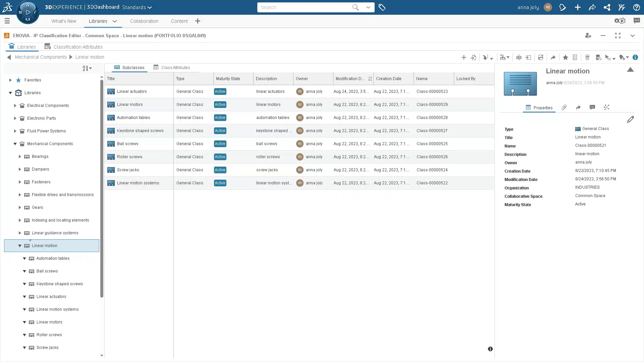The image size is (644, 362).
Task: Sort by Modification Date column header
Action: click(351, 79)
